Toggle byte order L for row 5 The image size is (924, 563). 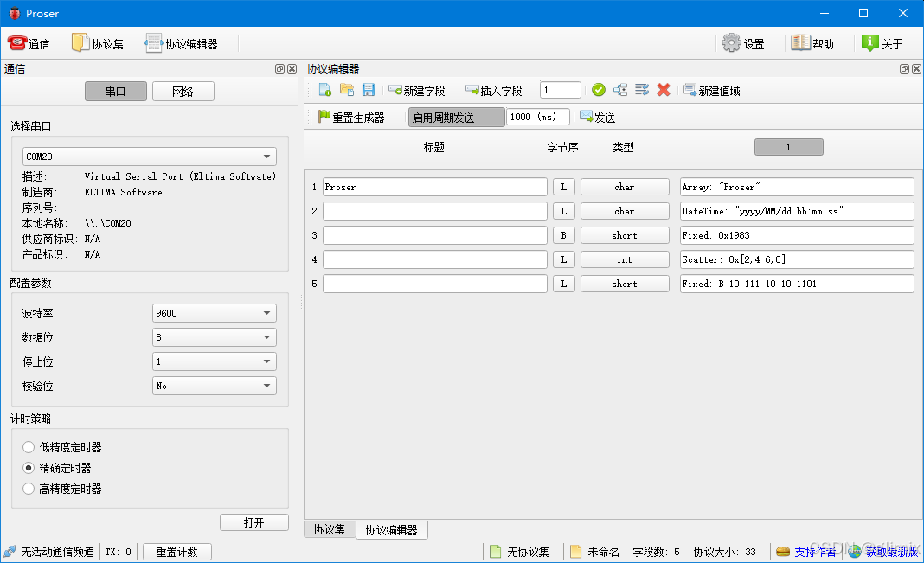[x=564, y=284]
